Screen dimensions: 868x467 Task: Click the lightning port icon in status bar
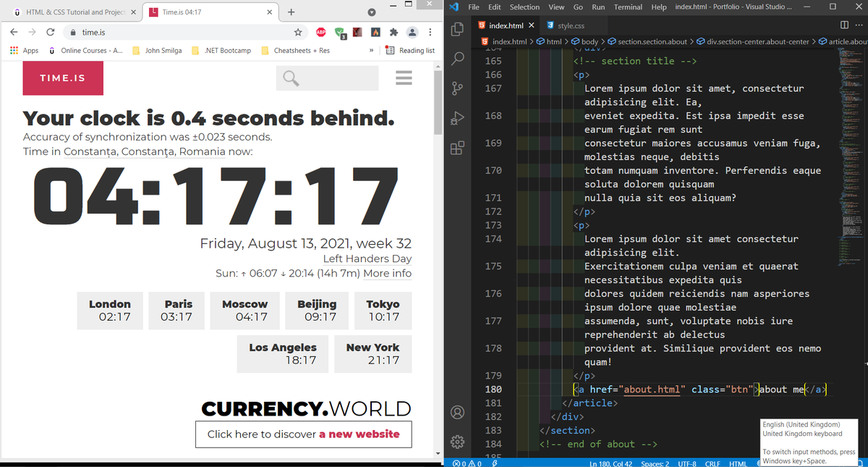495,463
